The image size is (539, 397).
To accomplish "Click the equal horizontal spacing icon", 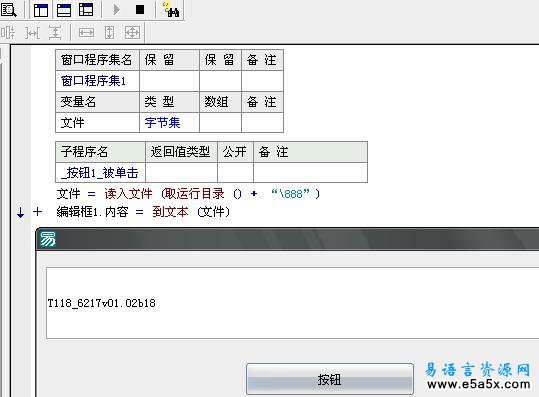I will tap(32, 33).
